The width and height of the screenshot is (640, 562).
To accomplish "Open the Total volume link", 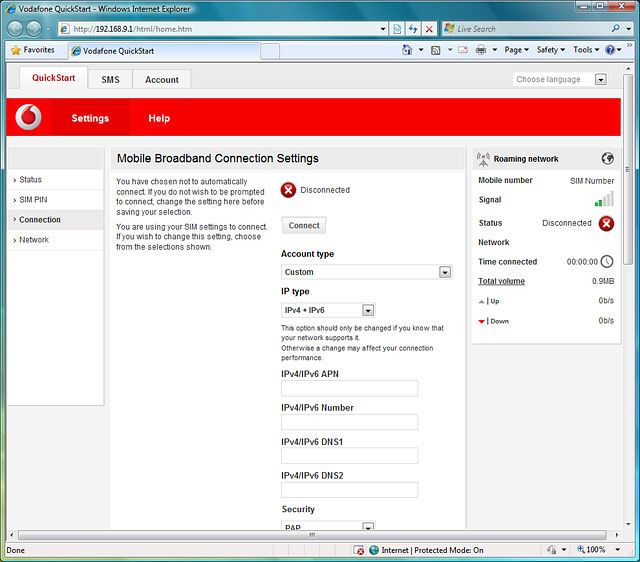I will point(501,281).
